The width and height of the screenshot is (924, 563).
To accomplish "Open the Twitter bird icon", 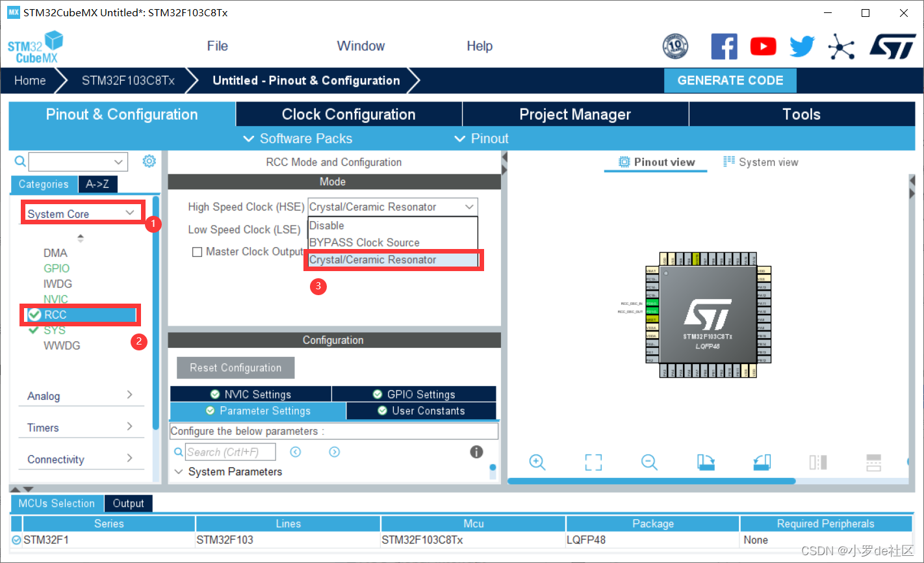I will coord(802,47).
